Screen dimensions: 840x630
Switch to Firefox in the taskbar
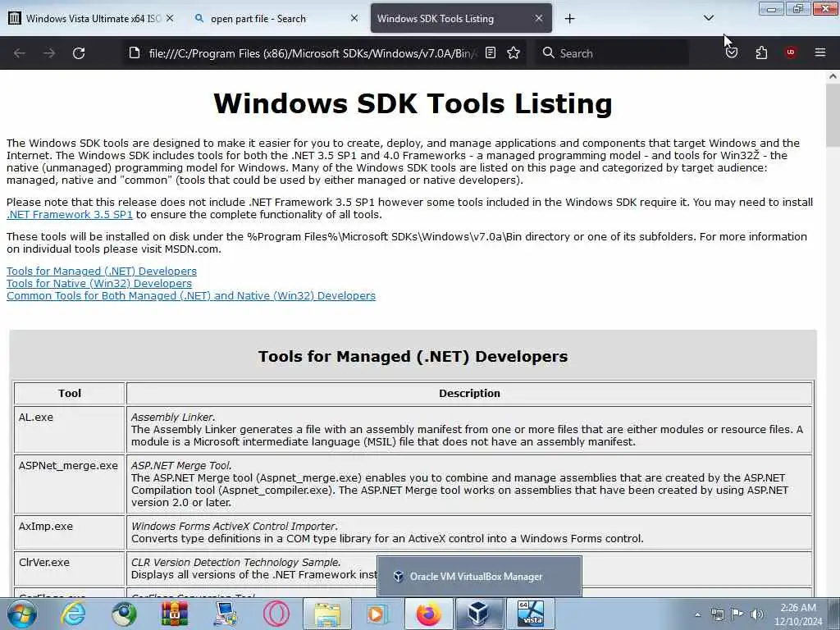(428, 614)
